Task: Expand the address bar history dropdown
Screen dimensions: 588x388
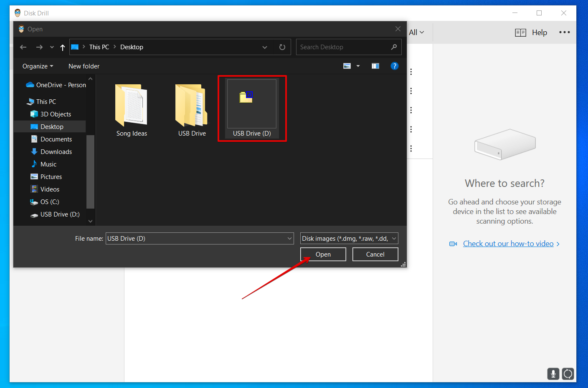Action: pyautogui.click(x=265, y=47)
